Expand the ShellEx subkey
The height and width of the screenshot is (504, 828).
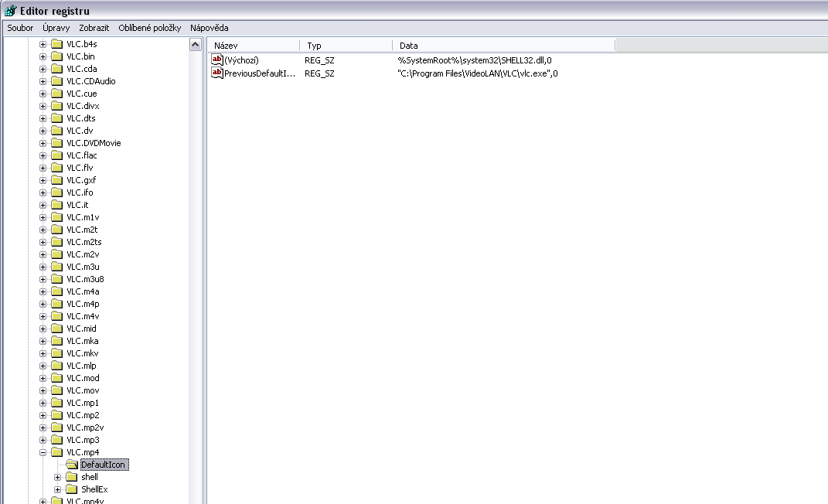point(57,490)
